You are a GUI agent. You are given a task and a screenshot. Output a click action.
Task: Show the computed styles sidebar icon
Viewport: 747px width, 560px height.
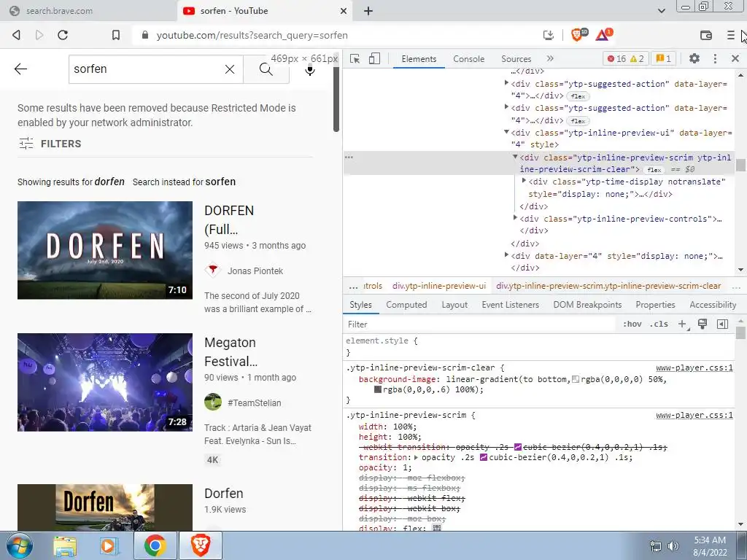coord(722,324)
